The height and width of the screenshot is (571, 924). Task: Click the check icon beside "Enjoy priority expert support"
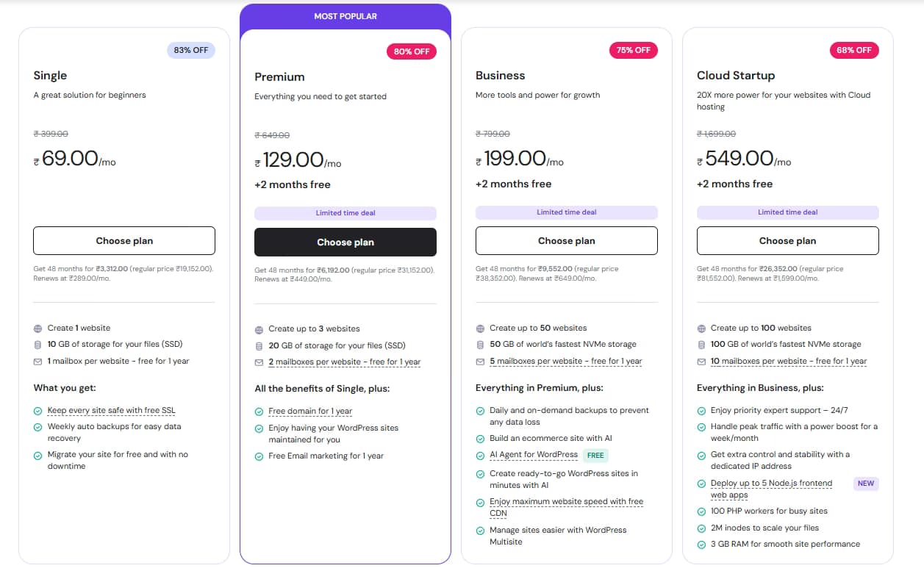tap(701, 410)
